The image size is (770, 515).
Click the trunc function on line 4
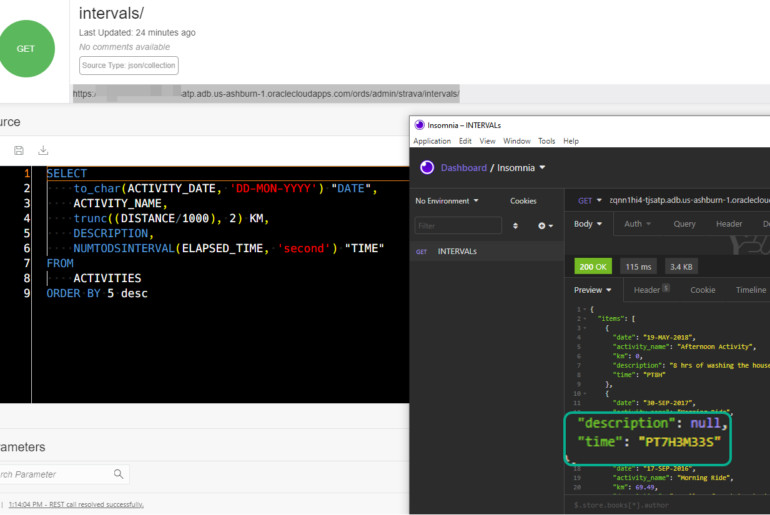pos(90,218)
